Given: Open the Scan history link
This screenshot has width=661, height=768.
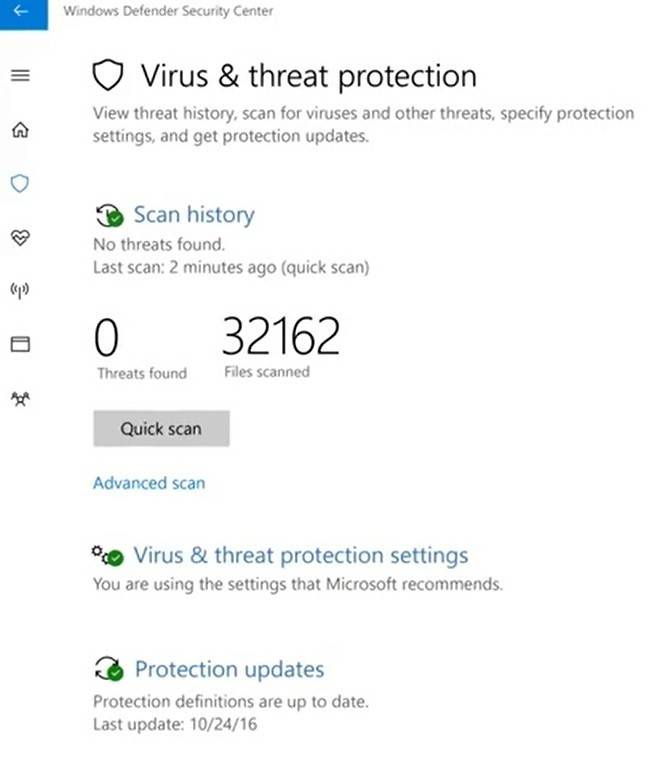Looking at the screenshot, I should point(194,215).
